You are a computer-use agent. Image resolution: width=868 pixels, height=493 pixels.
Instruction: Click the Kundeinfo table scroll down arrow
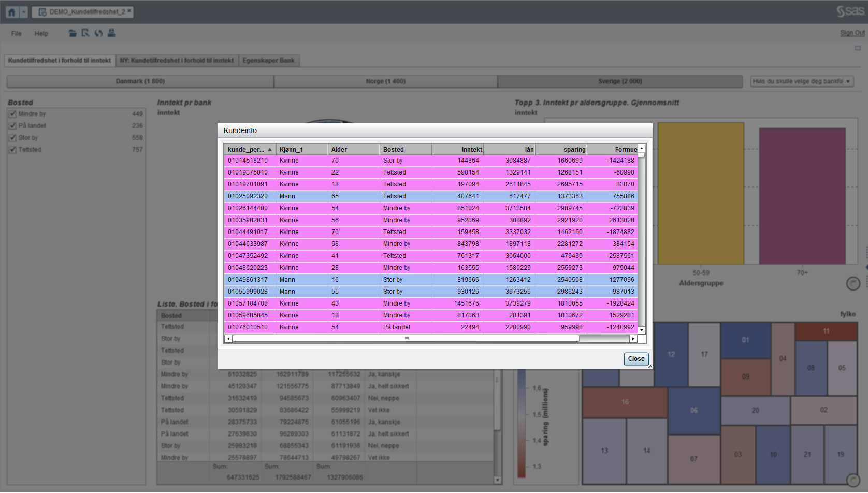pos(642,330)
